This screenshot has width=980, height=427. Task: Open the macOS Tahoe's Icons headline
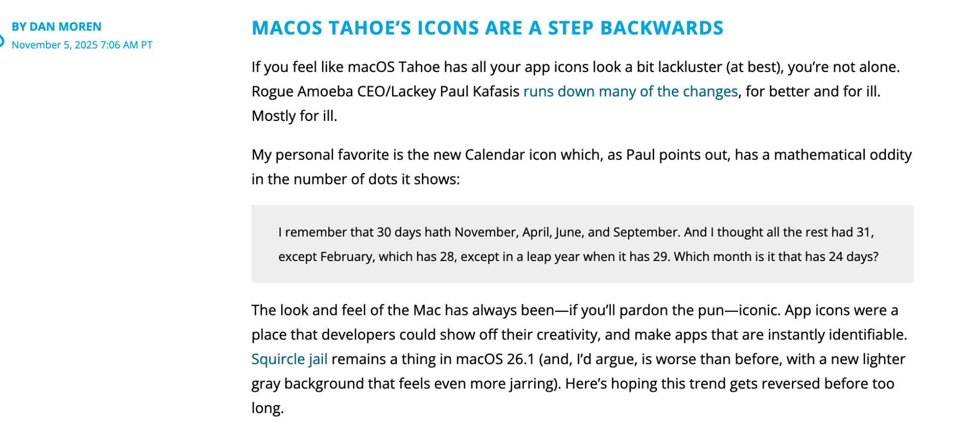pyautogui.click(x=487, y=28)
